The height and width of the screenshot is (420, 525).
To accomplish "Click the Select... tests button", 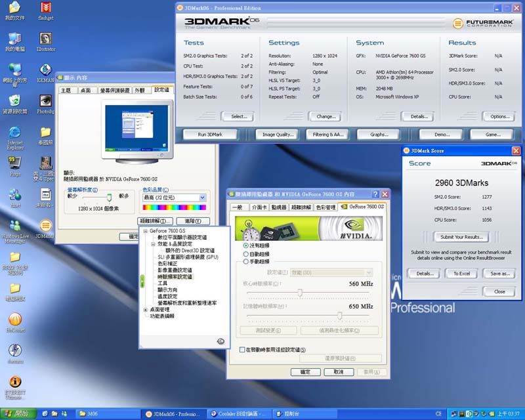I will [x=239, y=116].
